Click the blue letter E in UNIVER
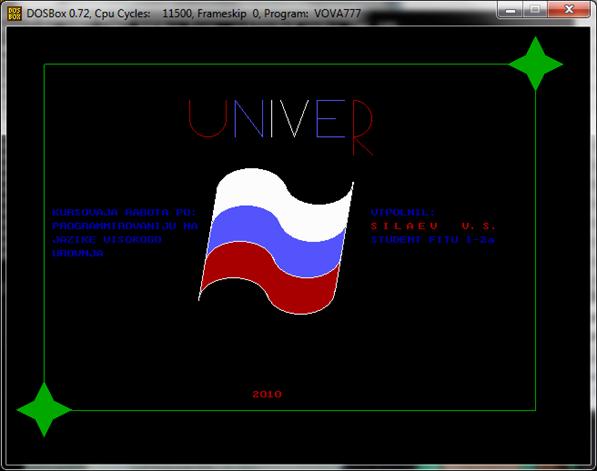597x471 pixels. point(330,118)
